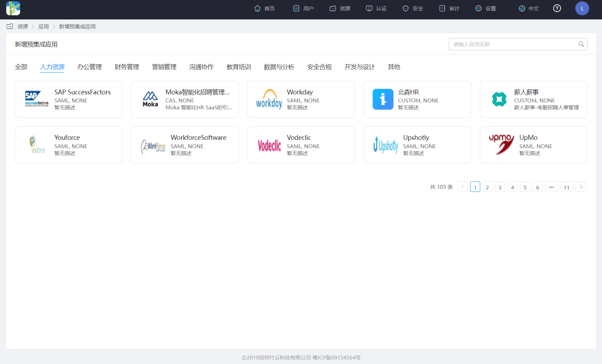Click the breadcrumb resource icon

10,26
